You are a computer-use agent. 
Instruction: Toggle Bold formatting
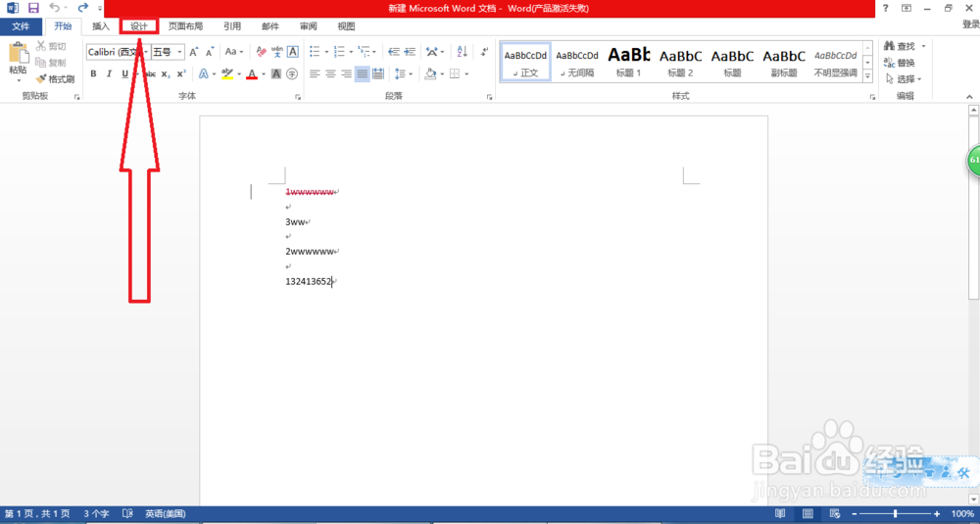point(94,73)
